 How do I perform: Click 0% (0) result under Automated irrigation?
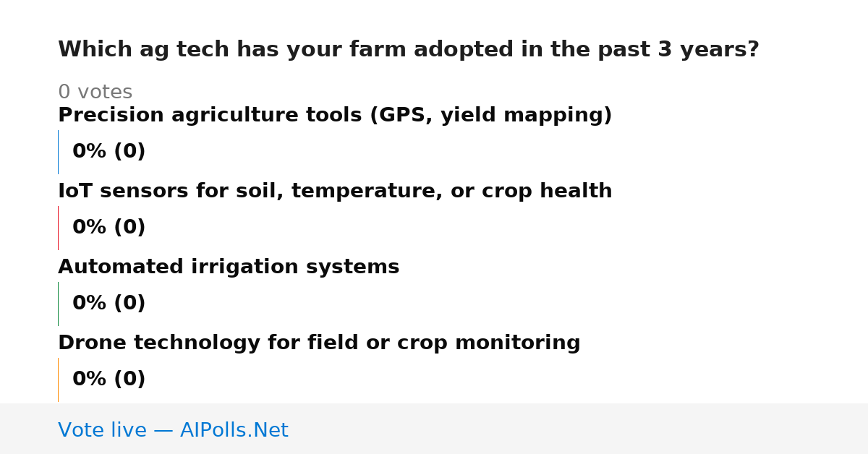click(x=109, y=304)
